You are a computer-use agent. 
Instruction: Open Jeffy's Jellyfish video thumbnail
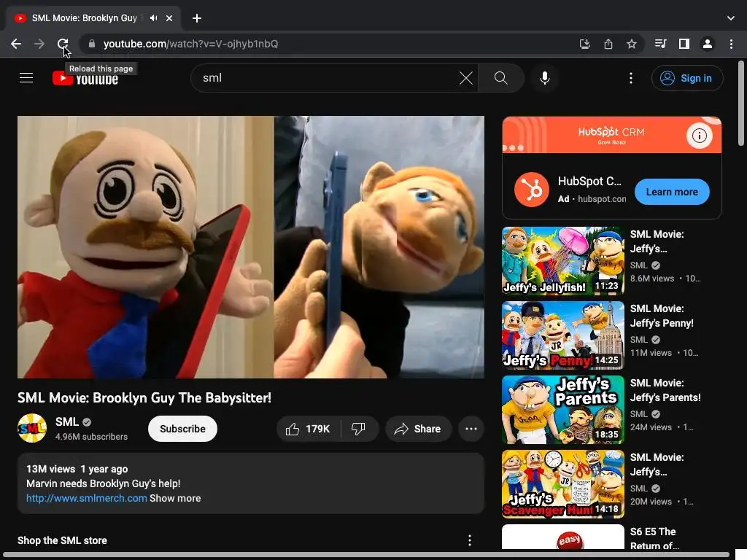point(562,260)
